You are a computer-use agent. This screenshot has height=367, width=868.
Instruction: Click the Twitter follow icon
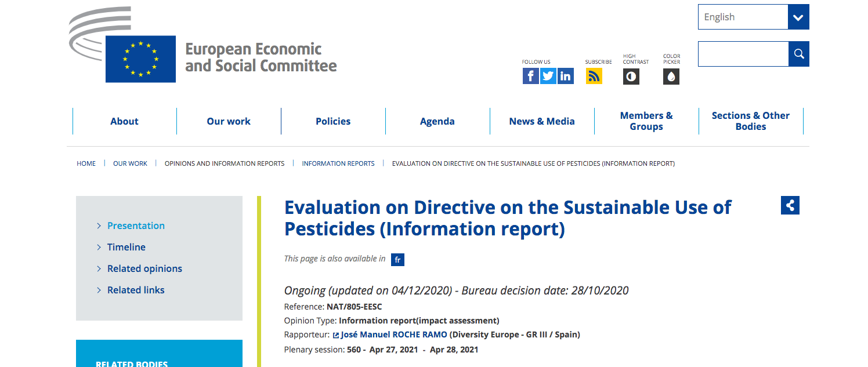coord(548,76)
